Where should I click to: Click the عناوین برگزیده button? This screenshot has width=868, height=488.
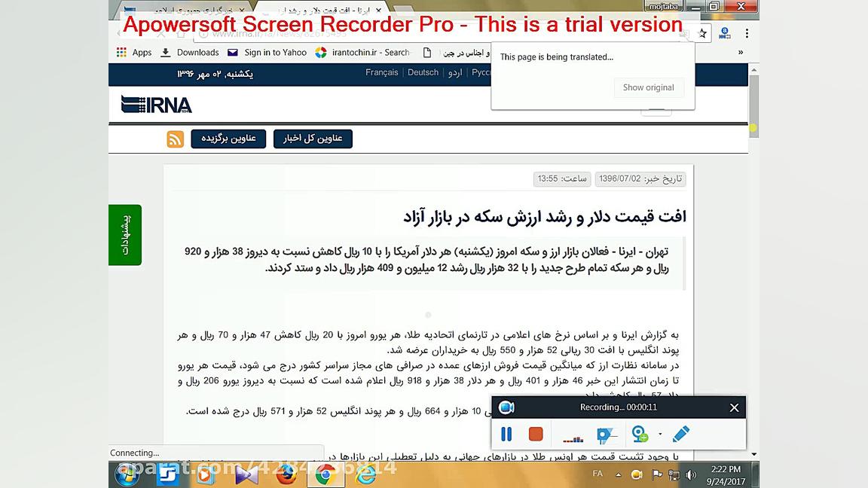click(x=228, y=139)
